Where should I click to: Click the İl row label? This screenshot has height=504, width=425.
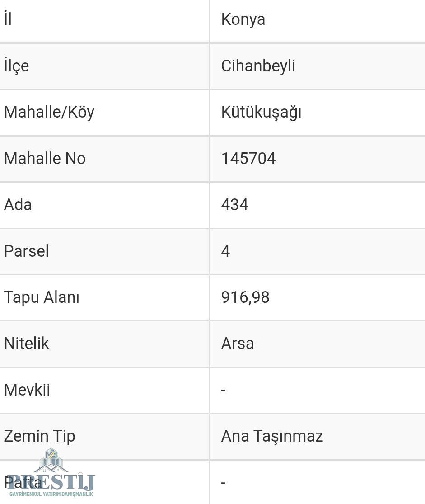pos(8,19)
